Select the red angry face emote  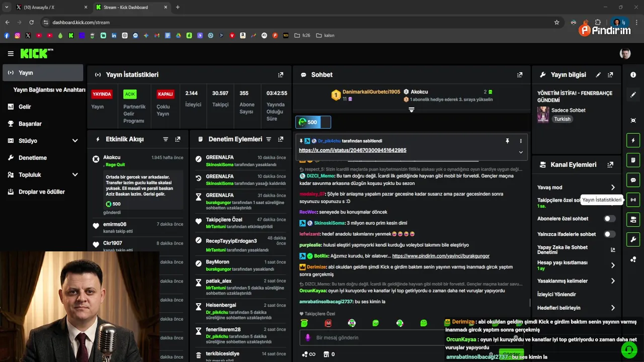(328, 323)
